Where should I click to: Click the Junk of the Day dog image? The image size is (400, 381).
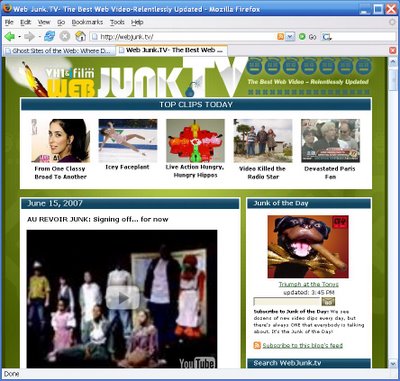(x=308, y=247)
